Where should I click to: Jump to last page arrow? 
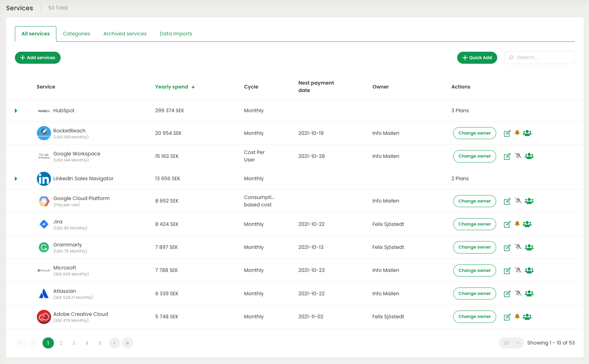tap(128, 343)
